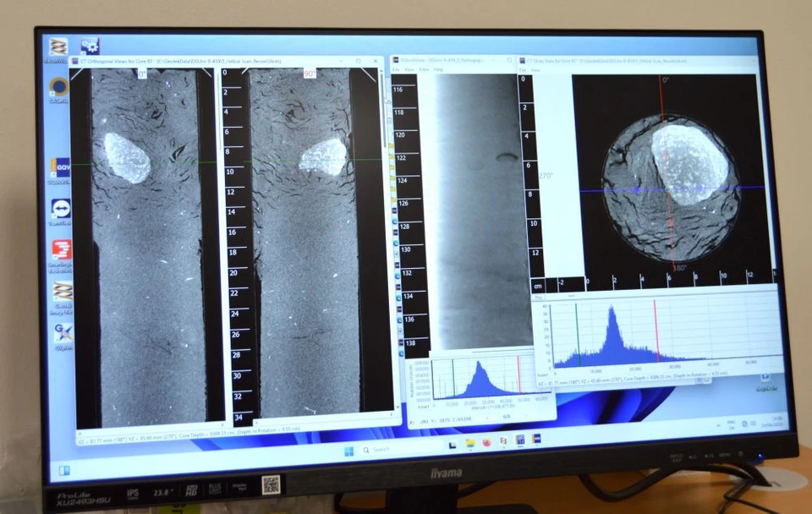Open File Explorer from the taskbar
Viewport: 812px width, 514px height.
[469, 443]
